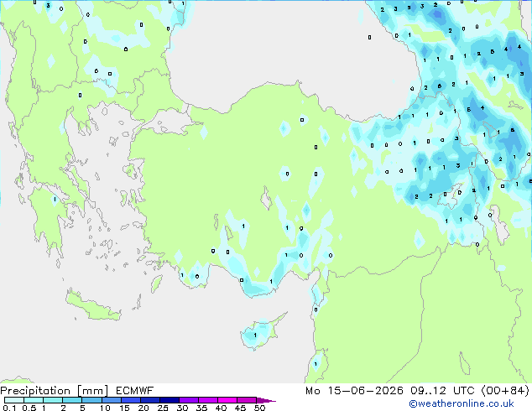532x411 pixels.
Task: Click the 'ECMWF' model label
Action: point(135,391)
